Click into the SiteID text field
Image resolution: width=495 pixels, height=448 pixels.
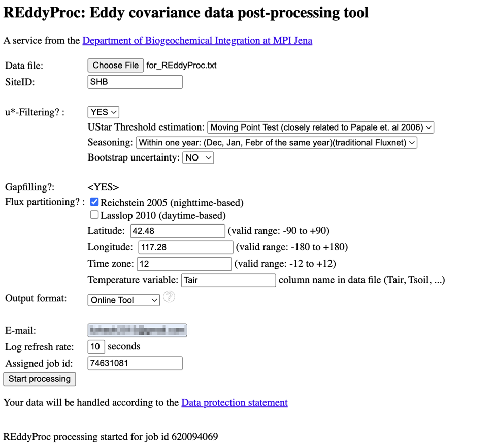coord(135,82)
